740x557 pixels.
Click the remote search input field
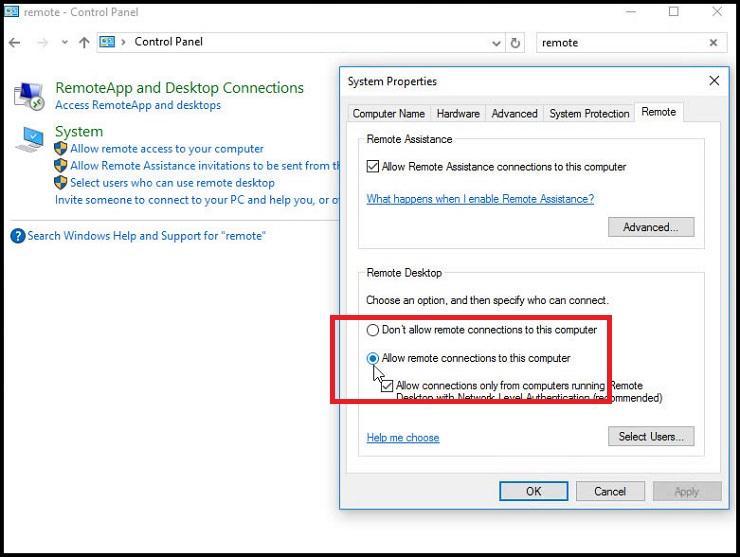622,43
